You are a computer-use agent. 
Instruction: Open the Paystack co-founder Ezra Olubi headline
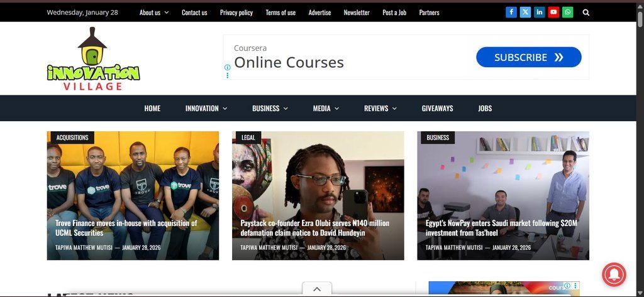(x=314, y=228)
